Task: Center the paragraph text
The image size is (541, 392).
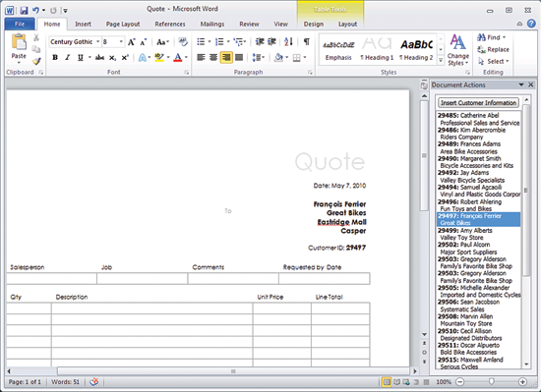Action: [x=213, y=57]
